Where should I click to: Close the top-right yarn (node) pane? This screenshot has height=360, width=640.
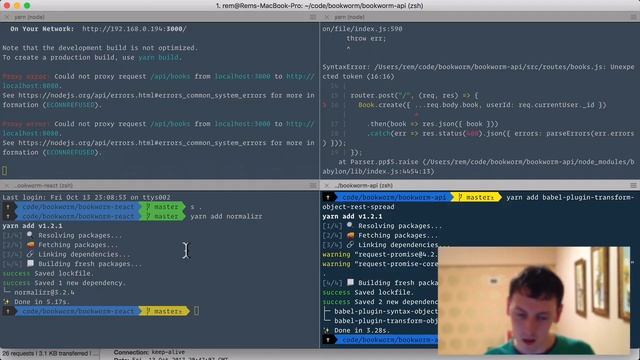(327, 17)
